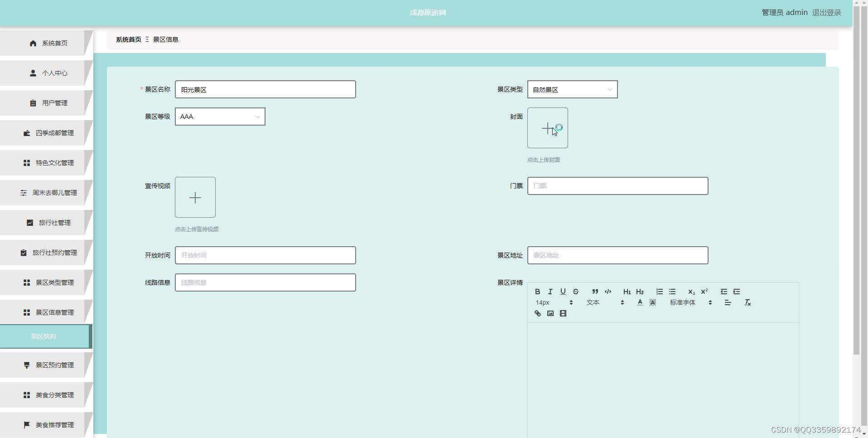Open the 景区类型 dropdown showing 自然景区
868x438 pixels.
[x=572, y=89]
